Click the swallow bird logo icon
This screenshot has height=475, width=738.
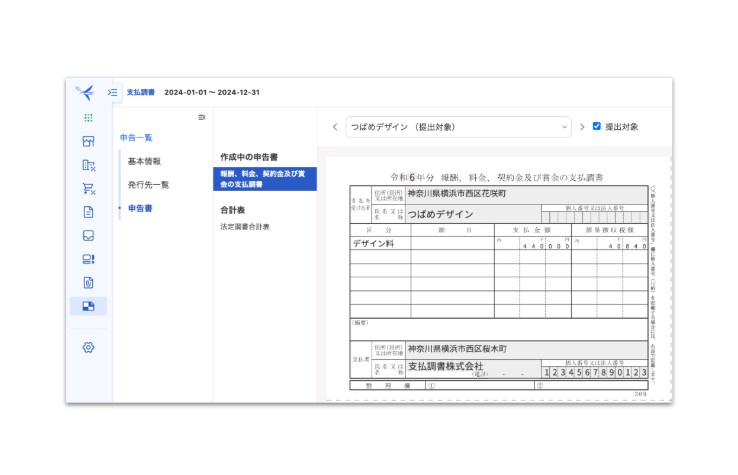pos(88,93)
